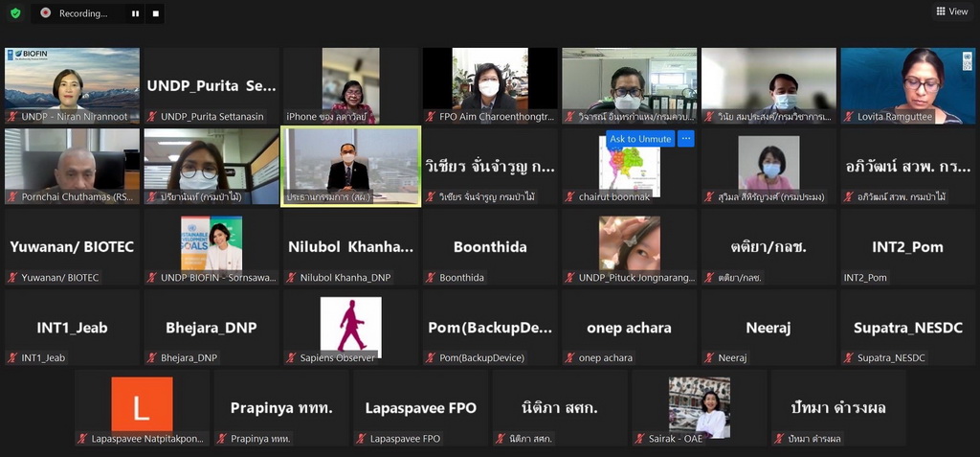
Task: Click muted mic icon beside Supatra_NESDC
Action: (x=849, y=358)
